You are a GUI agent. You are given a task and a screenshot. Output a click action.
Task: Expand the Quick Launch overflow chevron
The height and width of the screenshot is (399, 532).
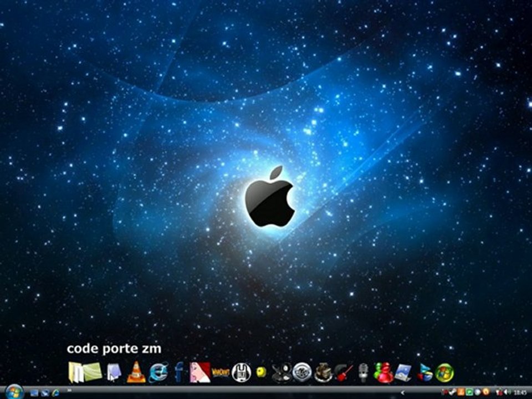coord(70,390)
